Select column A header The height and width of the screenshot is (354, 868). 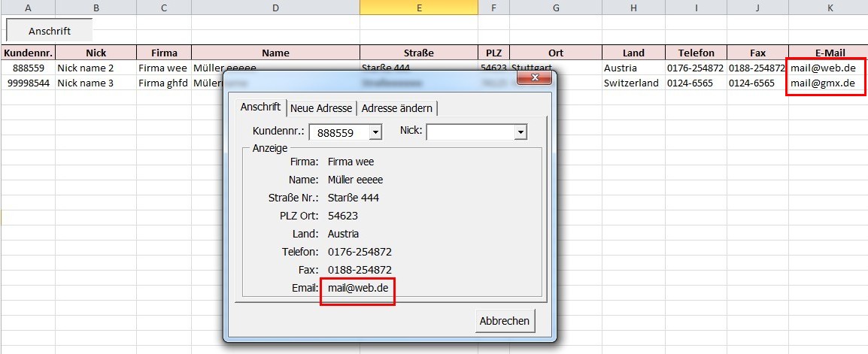click(x=28, y=8)
